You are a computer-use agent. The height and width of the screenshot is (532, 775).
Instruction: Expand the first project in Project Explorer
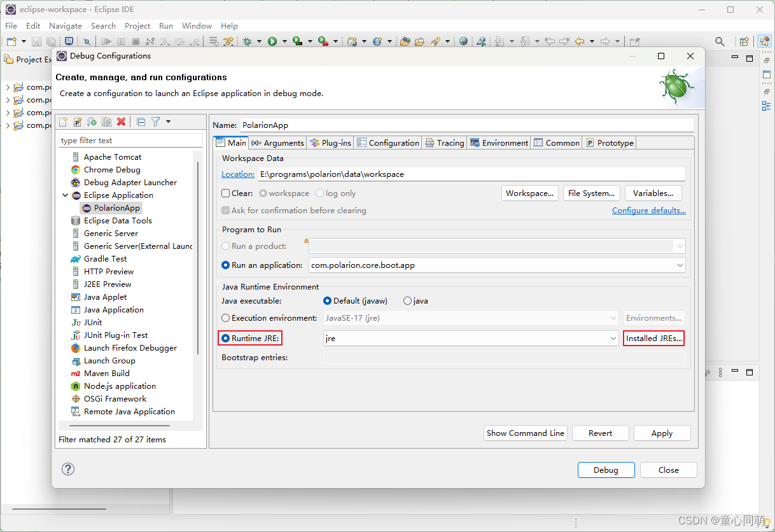[x=8, y=87]
